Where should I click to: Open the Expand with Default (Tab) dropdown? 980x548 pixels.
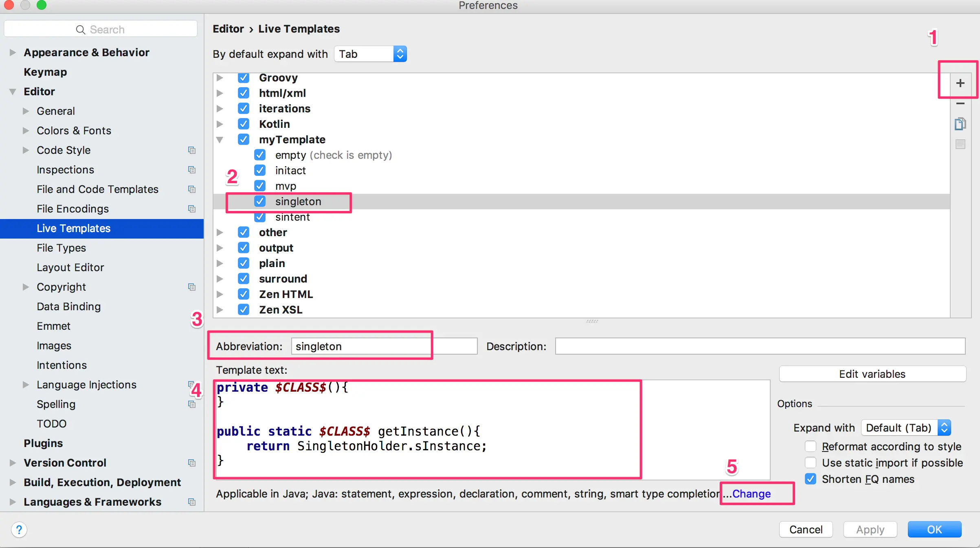point(906,428)
